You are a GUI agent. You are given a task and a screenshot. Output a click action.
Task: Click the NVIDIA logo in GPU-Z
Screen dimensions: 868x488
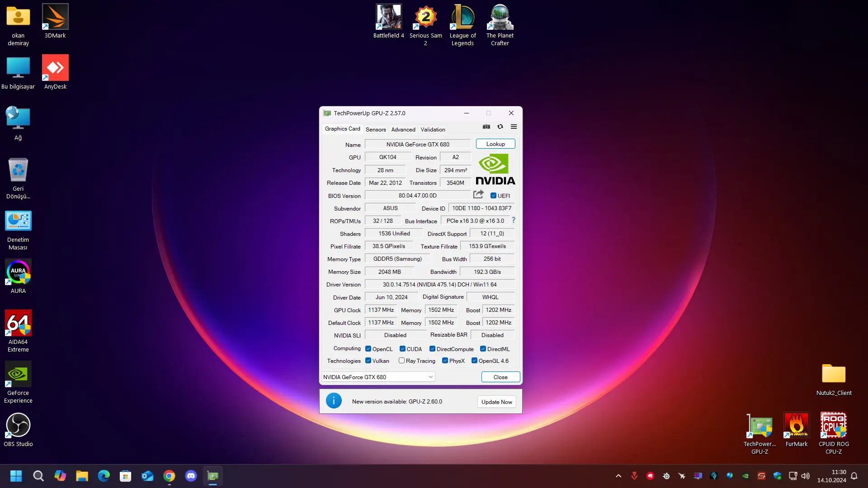tap(495, 169)
